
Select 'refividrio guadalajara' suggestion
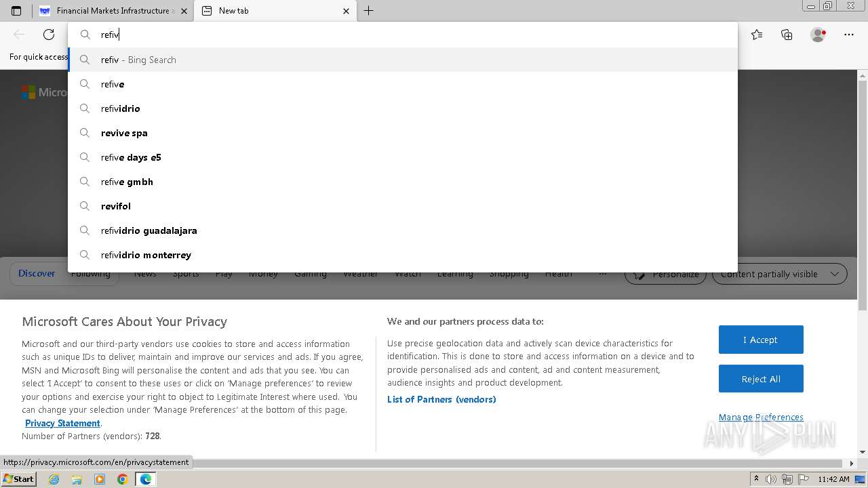click(403, 230)
